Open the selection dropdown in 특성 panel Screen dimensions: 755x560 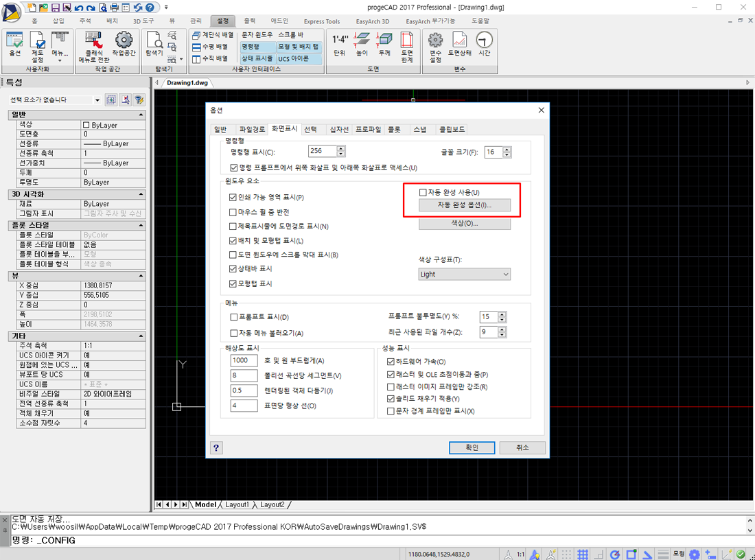click(x=97, y=100)
